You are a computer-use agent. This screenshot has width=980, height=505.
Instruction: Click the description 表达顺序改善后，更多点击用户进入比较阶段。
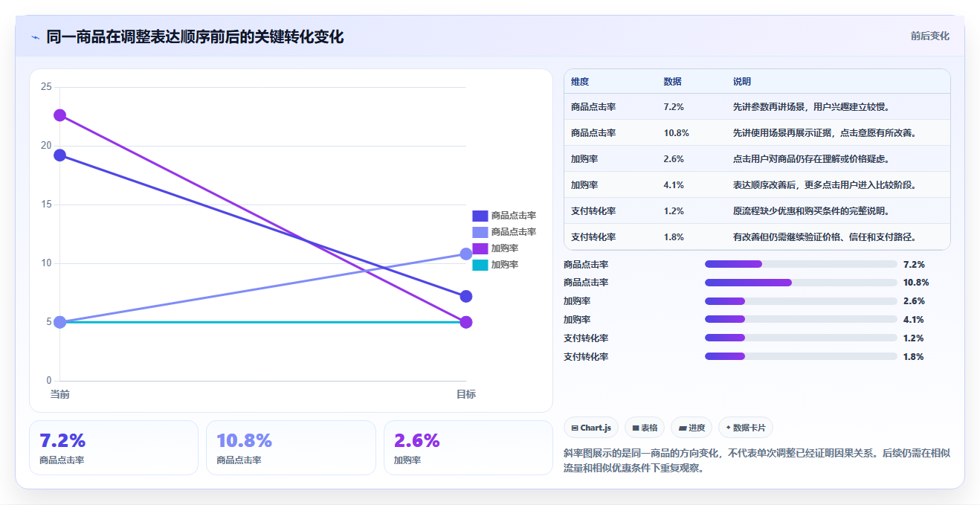point(826,185)
